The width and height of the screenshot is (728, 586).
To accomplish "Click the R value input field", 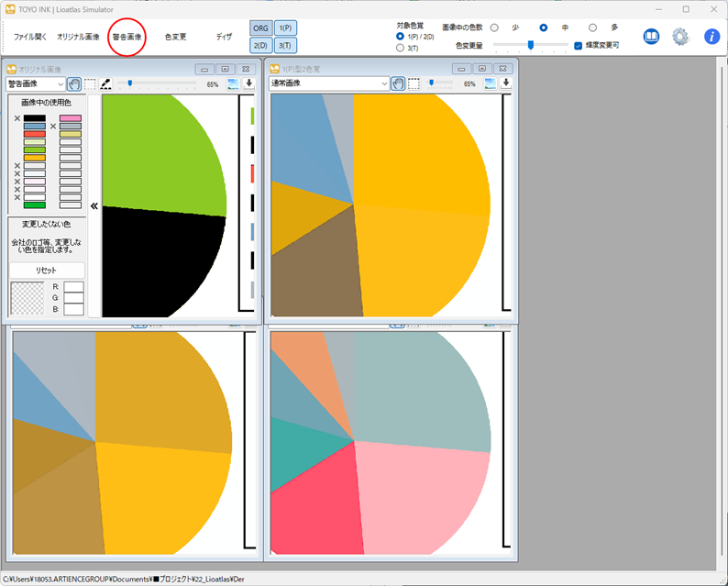I will point(73,287).
